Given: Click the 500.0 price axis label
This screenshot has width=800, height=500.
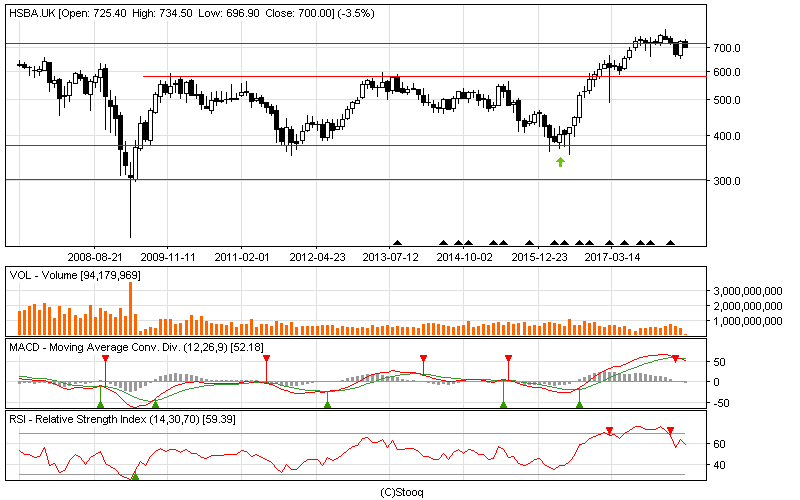Looking at the screenshot, I should tap(727, 100).
